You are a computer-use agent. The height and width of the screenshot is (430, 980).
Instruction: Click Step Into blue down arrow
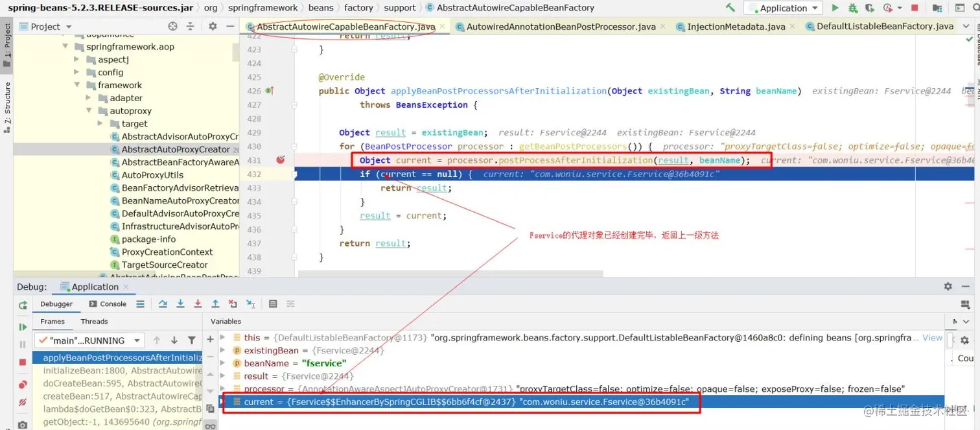180,304
